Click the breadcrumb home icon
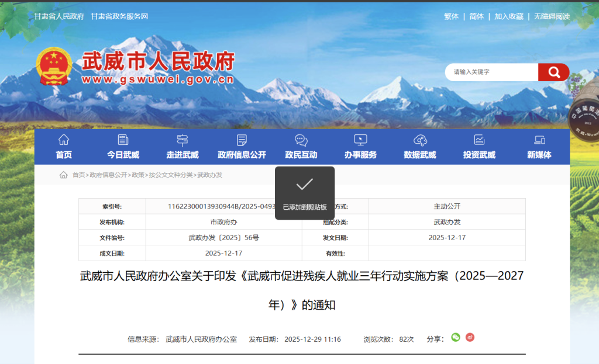Screen dimensions: 599x364 coord(64,174)
